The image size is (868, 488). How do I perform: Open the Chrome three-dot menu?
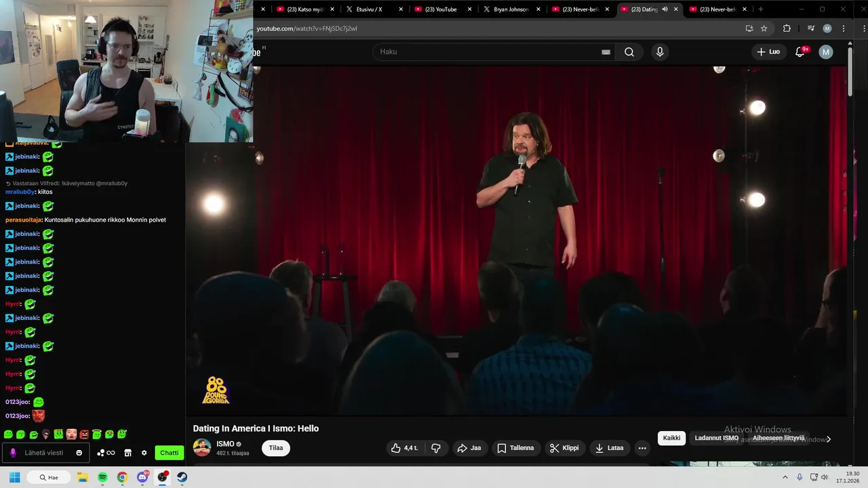click(x=844, y=28)
